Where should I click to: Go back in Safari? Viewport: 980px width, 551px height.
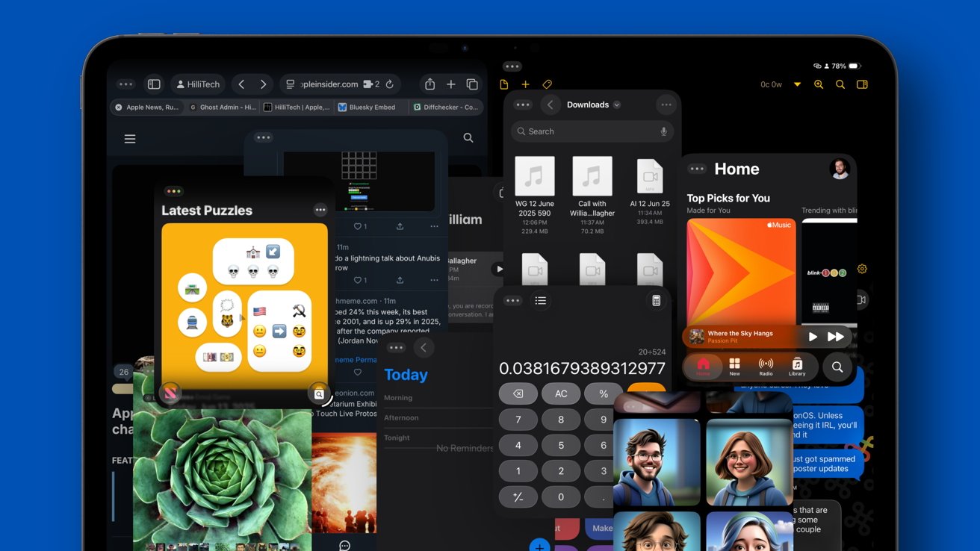(x=241, y=84)
